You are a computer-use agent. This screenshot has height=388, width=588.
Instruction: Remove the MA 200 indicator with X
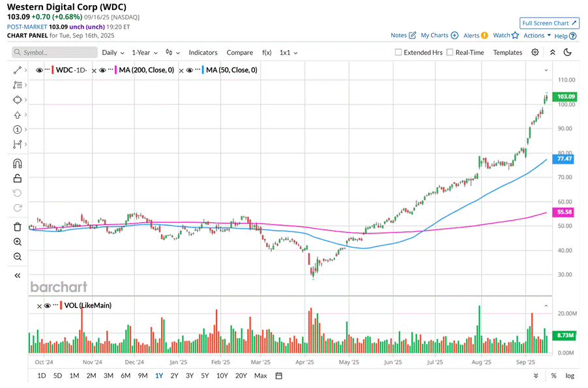pos(94,70)
